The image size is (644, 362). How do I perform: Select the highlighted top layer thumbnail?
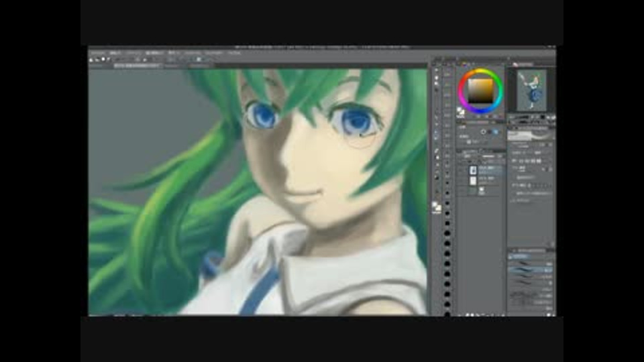[473, 170]
